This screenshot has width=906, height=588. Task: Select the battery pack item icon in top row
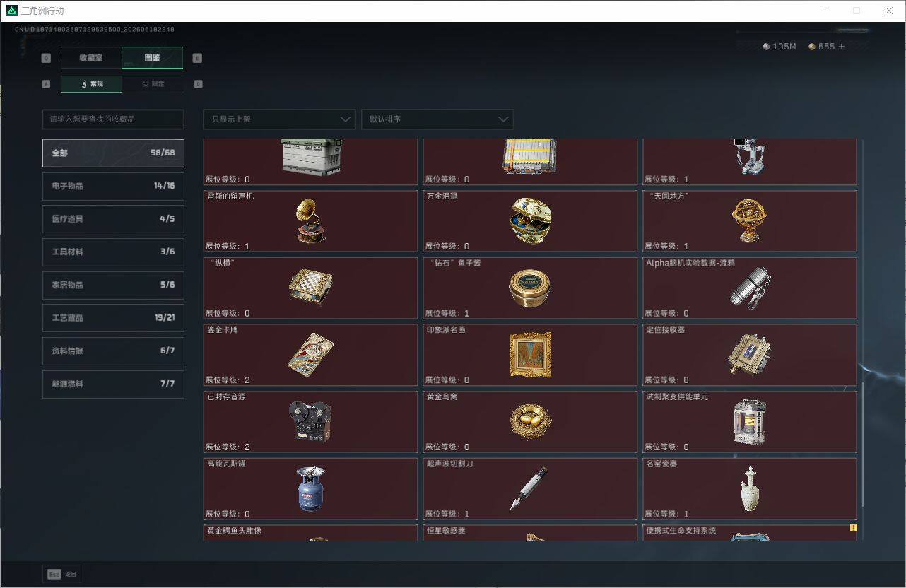(x=530, y=156)
